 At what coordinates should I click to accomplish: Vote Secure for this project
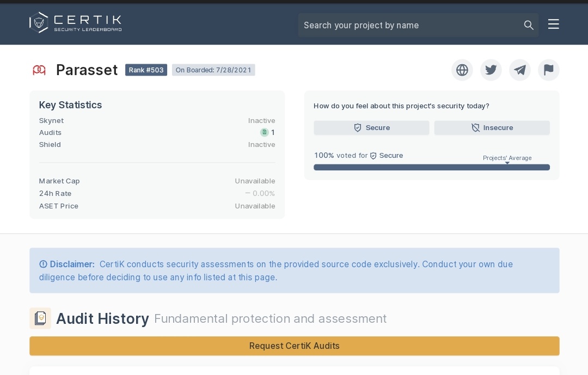coord(371,127)
